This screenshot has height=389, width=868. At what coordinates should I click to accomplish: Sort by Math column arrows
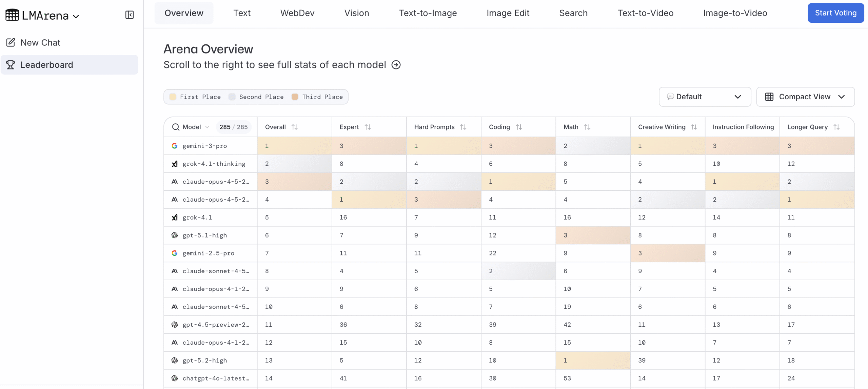pos(587,127)
